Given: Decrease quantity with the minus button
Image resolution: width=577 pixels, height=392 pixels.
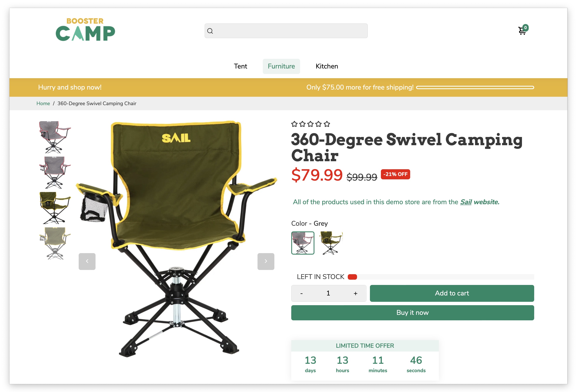Looking at the screenshot, I should pyautogui.click(x=301, y=293).
